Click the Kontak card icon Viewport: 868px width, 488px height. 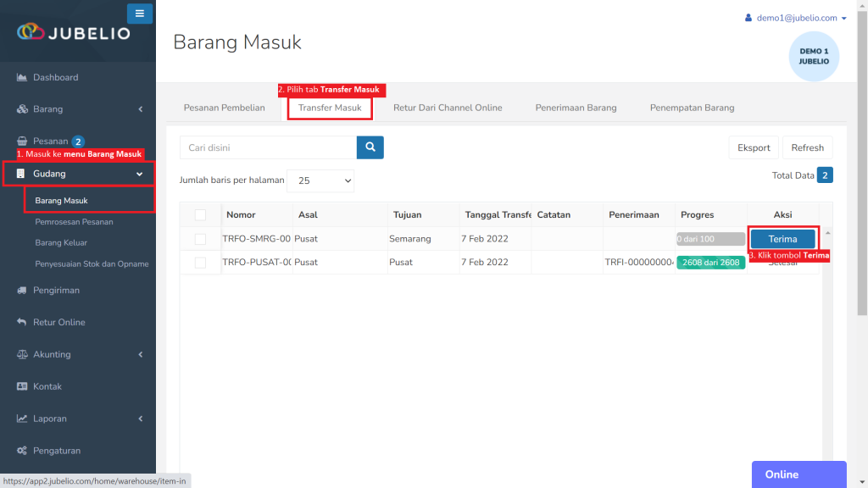[x=22, y=386]
